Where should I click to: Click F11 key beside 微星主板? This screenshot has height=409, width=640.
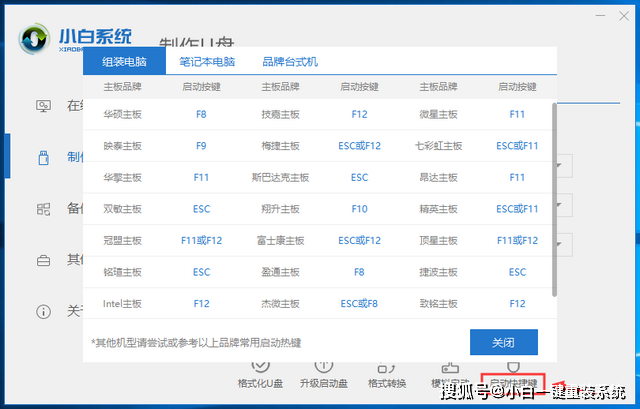517,114
